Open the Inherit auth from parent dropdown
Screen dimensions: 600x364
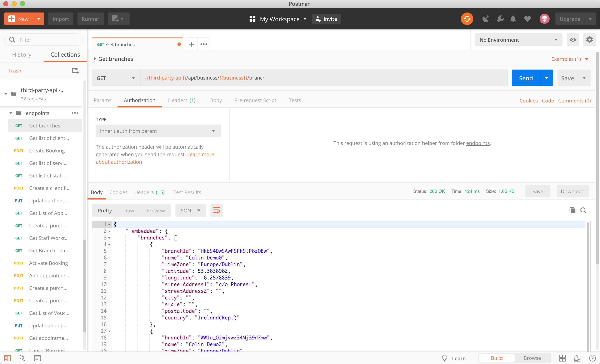(x=158, y=131)
